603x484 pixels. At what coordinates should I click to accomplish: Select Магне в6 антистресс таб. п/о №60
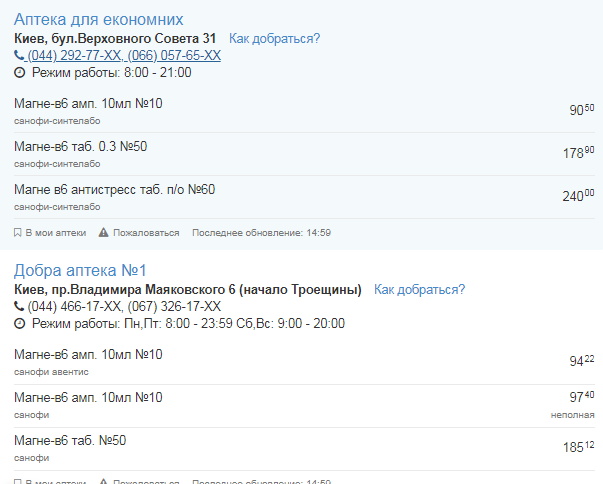(114, 190)
